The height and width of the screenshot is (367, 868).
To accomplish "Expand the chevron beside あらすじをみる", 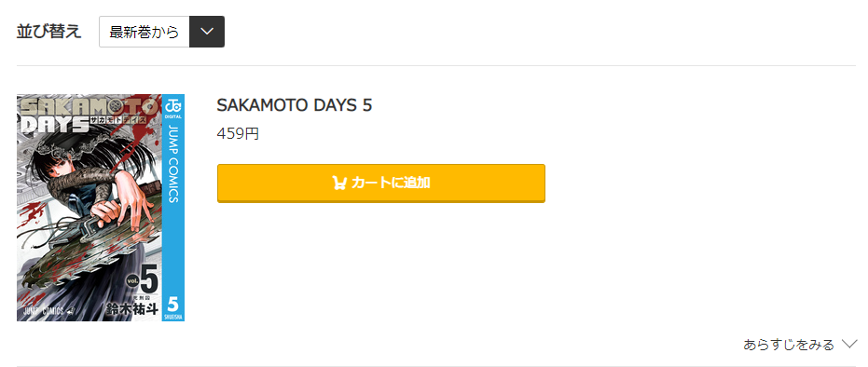I will point(849,345).
